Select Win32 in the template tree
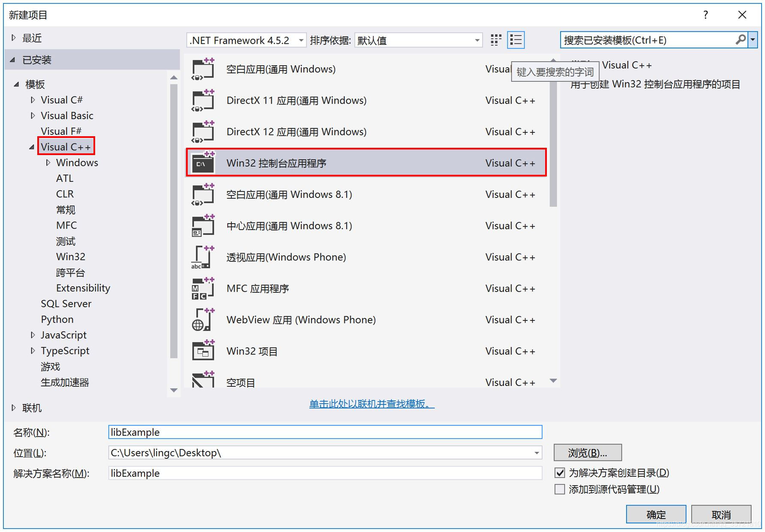 tap(71, 257)
